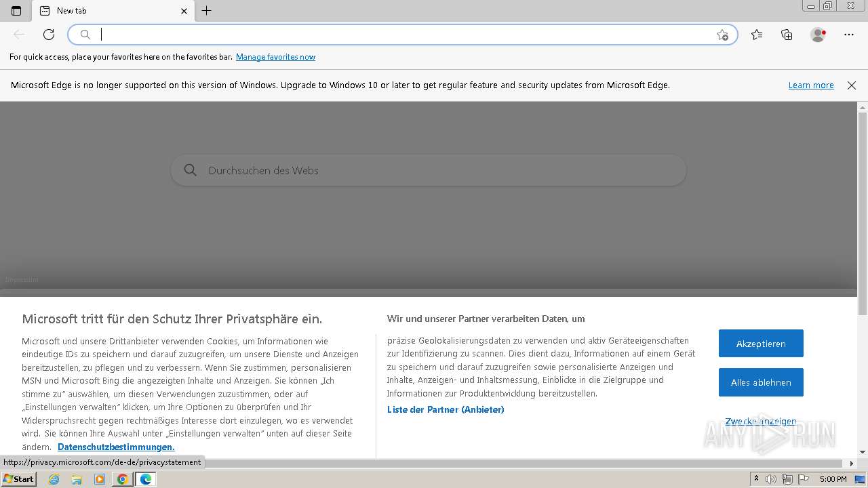Screen dimensions: 868x488
Task: Click Manage favorites now link
Action: [x=275, y=57]
